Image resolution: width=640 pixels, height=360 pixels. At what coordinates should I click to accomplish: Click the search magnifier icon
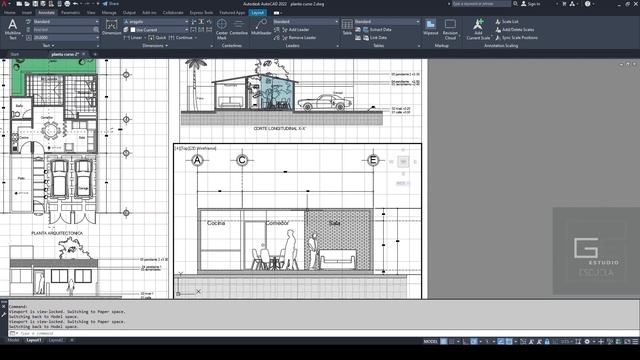[516, 4]
